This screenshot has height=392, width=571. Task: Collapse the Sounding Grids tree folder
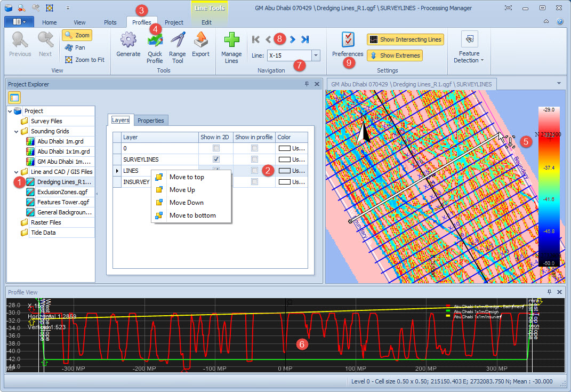(x=17, y=131)
